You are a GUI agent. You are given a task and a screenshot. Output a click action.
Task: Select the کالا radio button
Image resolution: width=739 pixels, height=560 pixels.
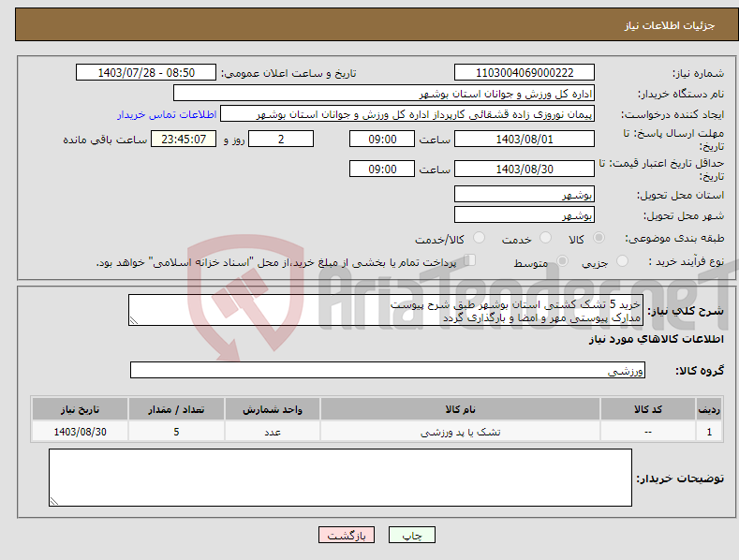click(x=599, y=238)
